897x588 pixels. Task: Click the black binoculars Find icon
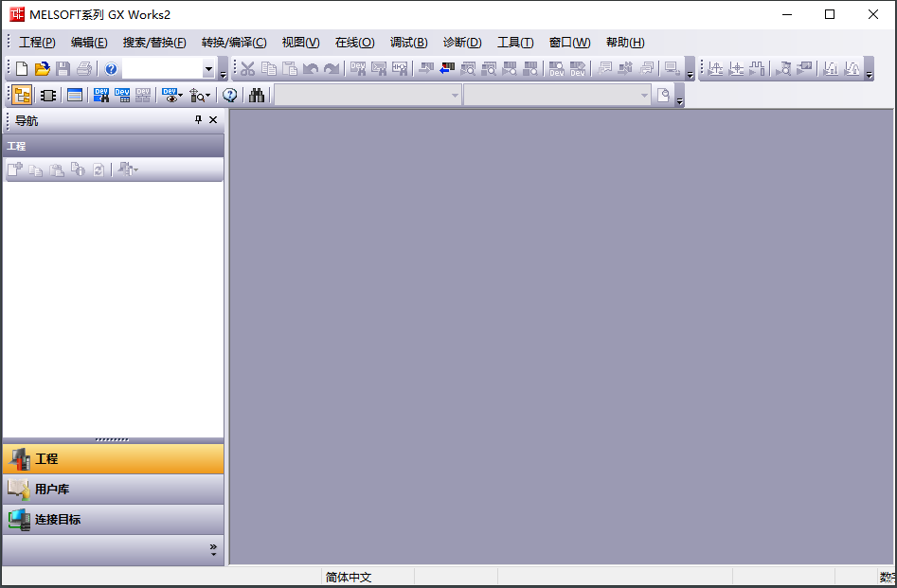click(x=257, y=96)
